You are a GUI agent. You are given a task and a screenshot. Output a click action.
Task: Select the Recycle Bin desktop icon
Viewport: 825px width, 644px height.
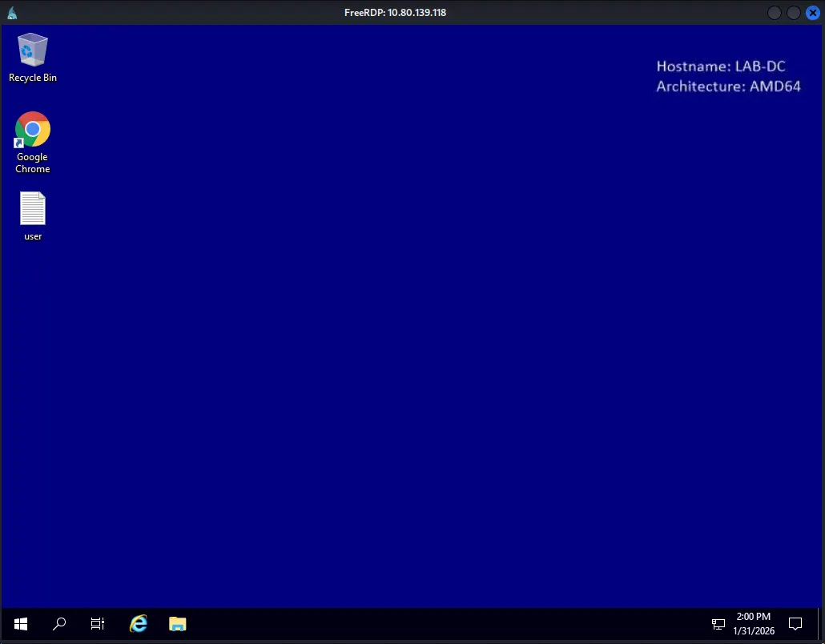click(33, 50)
